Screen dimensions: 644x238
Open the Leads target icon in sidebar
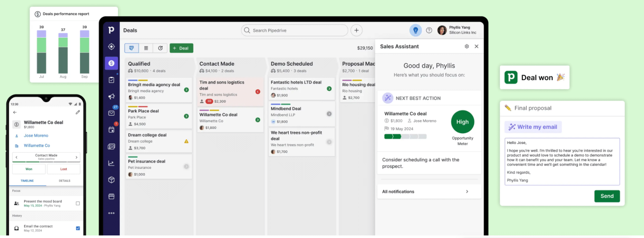pos(111,47)
